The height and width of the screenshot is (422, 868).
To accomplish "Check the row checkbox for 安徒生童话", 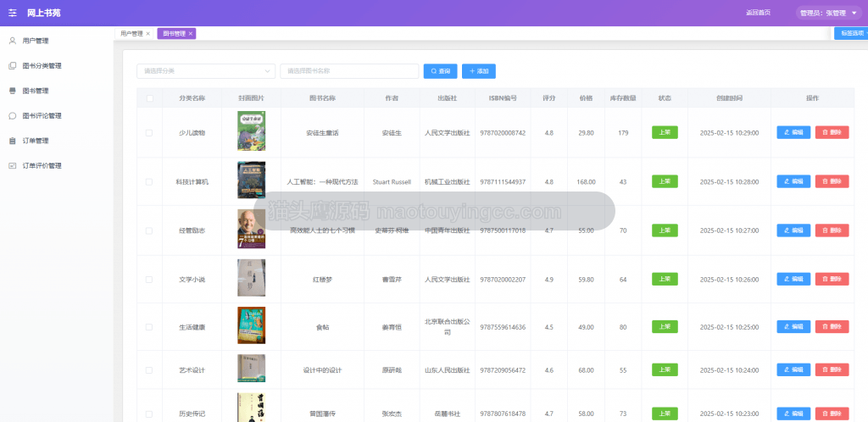I will pos(149,133).
